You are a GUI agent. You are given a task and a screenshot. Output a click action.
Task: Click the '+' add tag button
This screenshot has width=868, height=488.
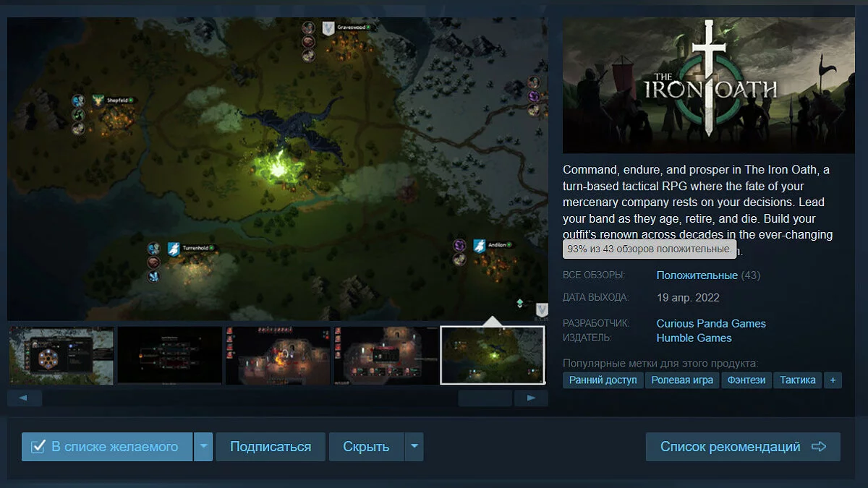[x=833, y=380]
